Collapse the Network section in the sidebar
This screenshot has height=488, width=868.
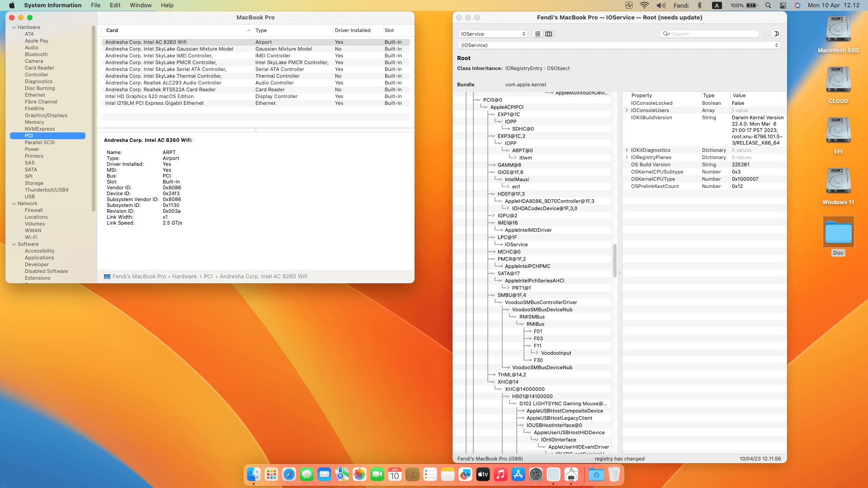pos(14,203)
